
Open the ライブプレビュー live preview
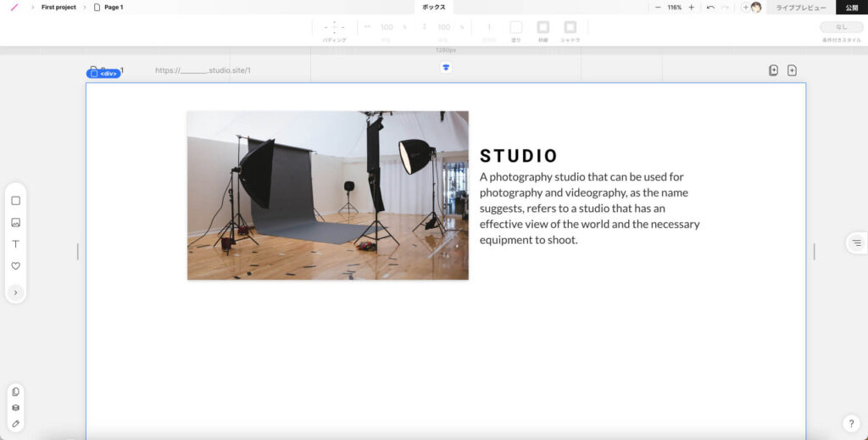[801, 7]
